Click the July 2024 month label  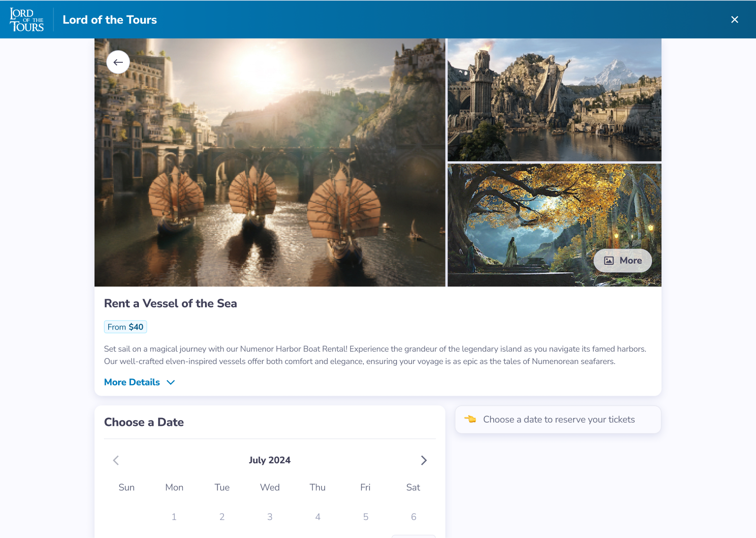click(x=270, y=460)
